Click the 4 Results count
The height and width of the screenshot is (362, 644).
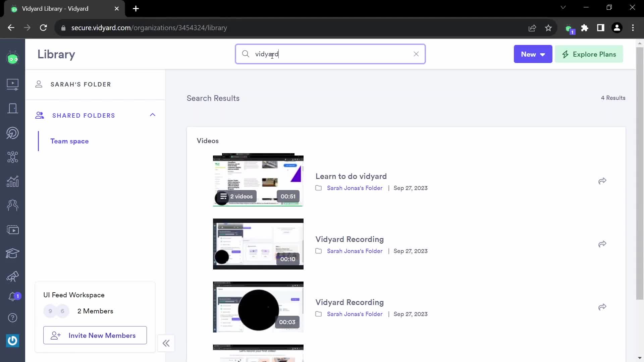[613, 98]
